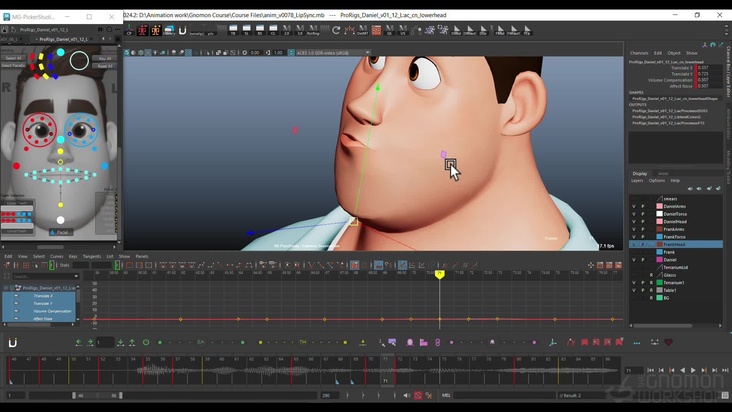This screenshot has width=732, height=412.
Task: Click pink color swatch of Daniel layer
Action: [660, 259]
